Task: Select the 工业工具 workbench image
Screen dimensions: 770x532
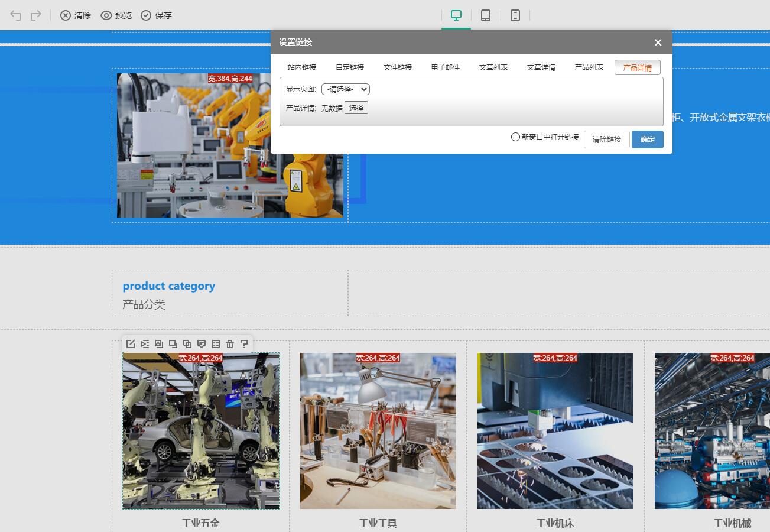Action: pyautogui.click(x=378, y=431)
